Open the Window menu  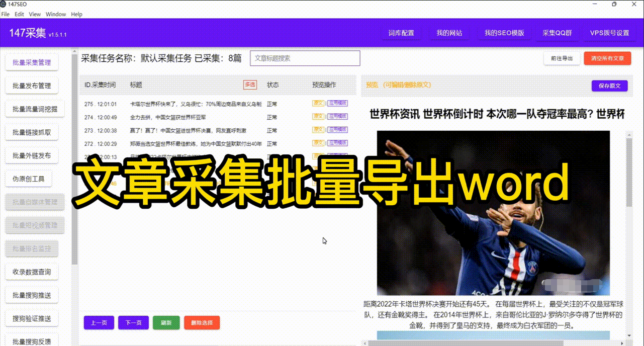tap(55, 15)
